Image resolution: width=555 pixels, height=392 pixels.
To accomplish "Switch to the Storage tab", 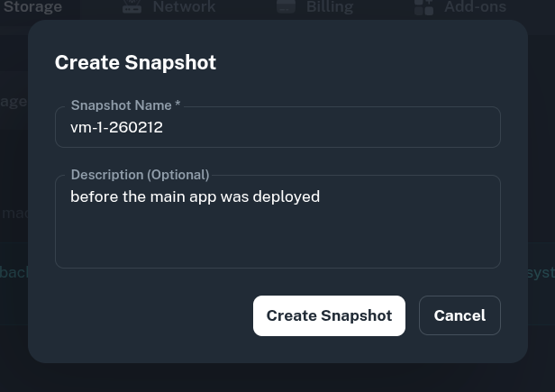I will [x=32, y=7].
